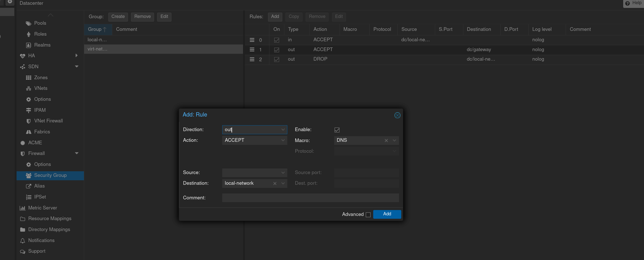Toggle the On checkbox for rule 1
This screenshot has width=644, height=260.
276,50
